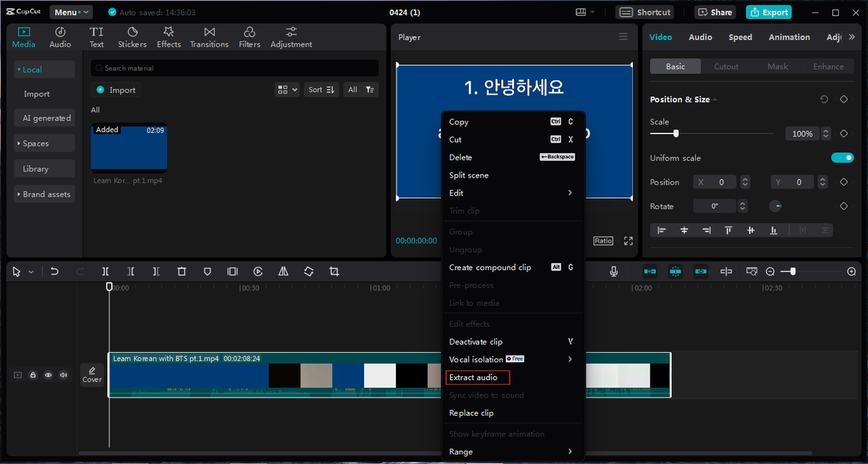Click the microphone record icon

coord(614,271)
